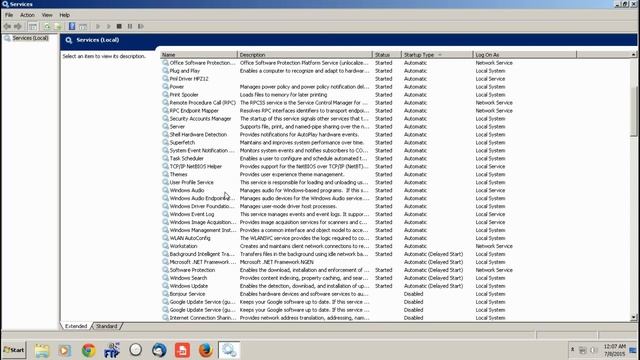Toggle the Show/Hide Console Tree toolbar icon
640x360 pixels.
tap(33, 27)
